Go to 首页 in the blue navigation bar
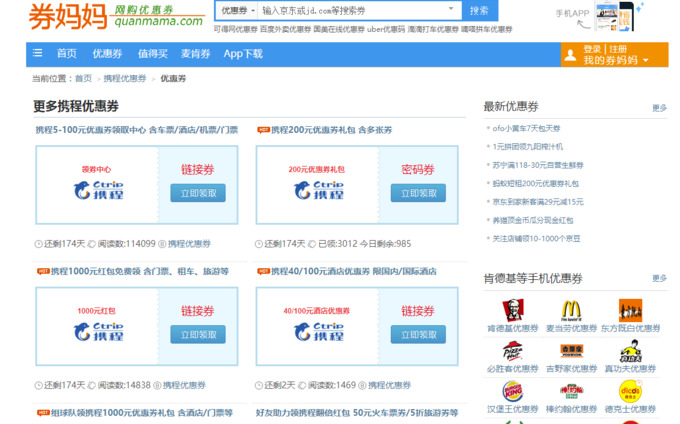This screenshot has width=680, height=424. [x=67, y=54]
